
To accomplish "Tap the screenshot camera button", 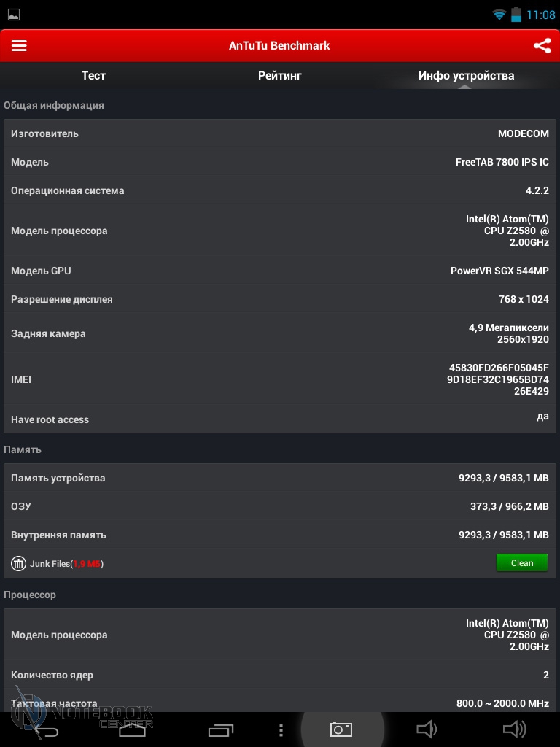I will click(341, 729).
